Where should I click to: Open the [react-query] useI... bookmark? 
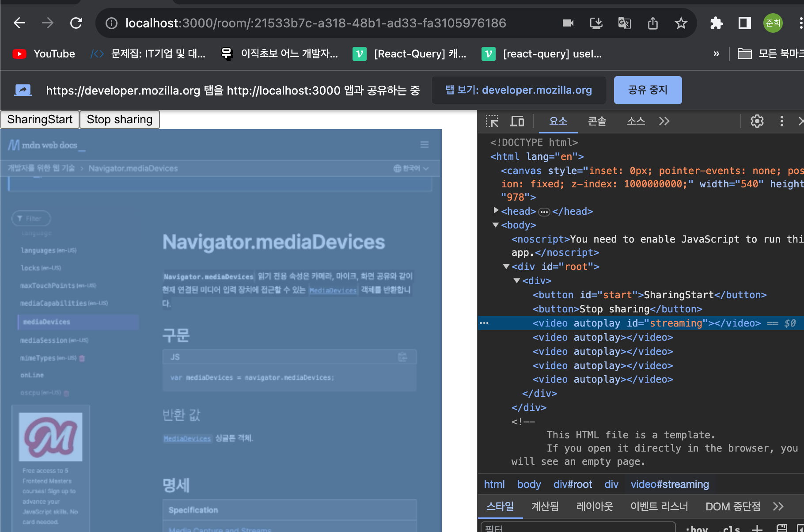[542, 54]
